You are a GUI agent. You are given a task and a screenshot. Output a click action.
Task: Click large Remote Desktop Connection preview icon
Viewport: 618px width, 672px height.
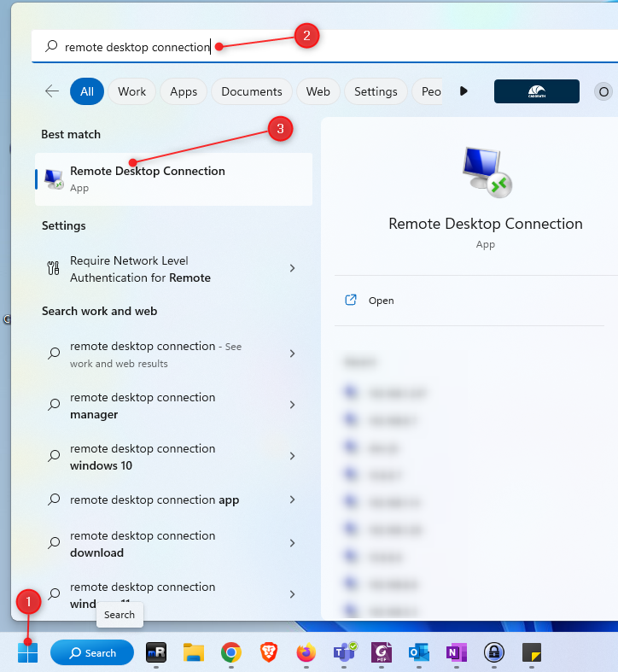[487, 172]
